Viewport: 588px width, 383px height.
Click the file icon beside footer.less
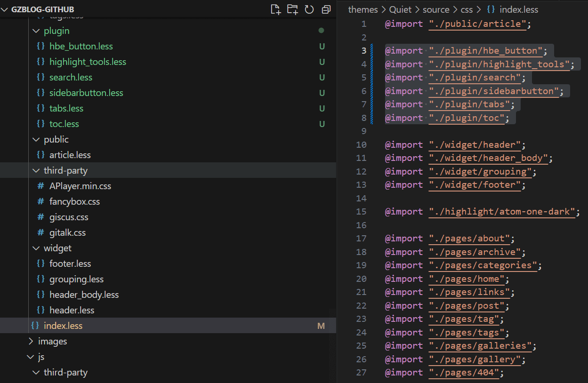click(41, 263)
